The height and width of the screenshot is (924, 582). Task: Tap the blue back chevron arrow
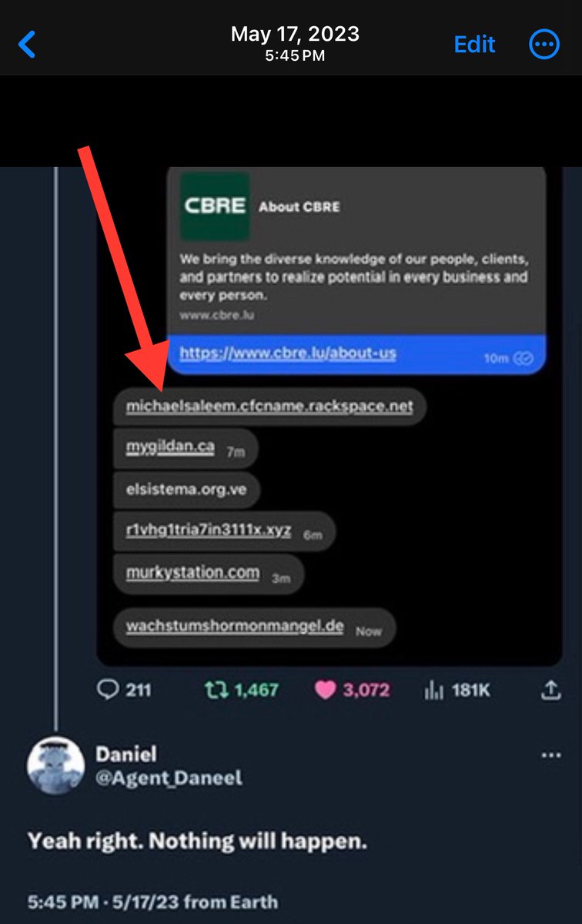(x=27, y=45)
